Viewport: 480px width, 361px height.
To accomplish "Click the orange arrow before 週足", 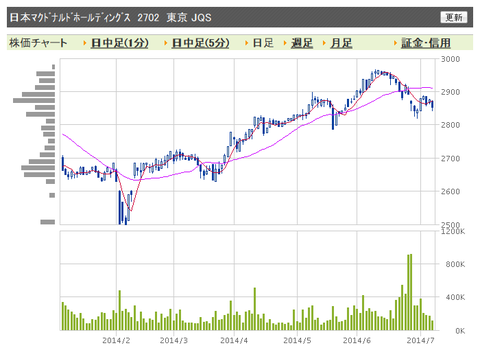I will pyautogui.click(x=285, y=43).
